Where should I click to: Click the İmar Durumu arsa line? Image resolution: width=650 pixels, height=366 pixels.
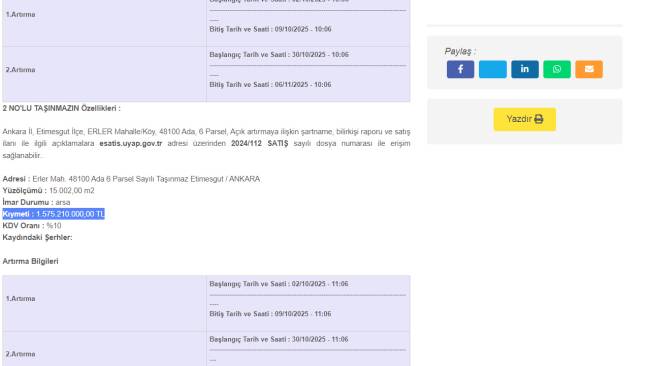coord(36,202)
